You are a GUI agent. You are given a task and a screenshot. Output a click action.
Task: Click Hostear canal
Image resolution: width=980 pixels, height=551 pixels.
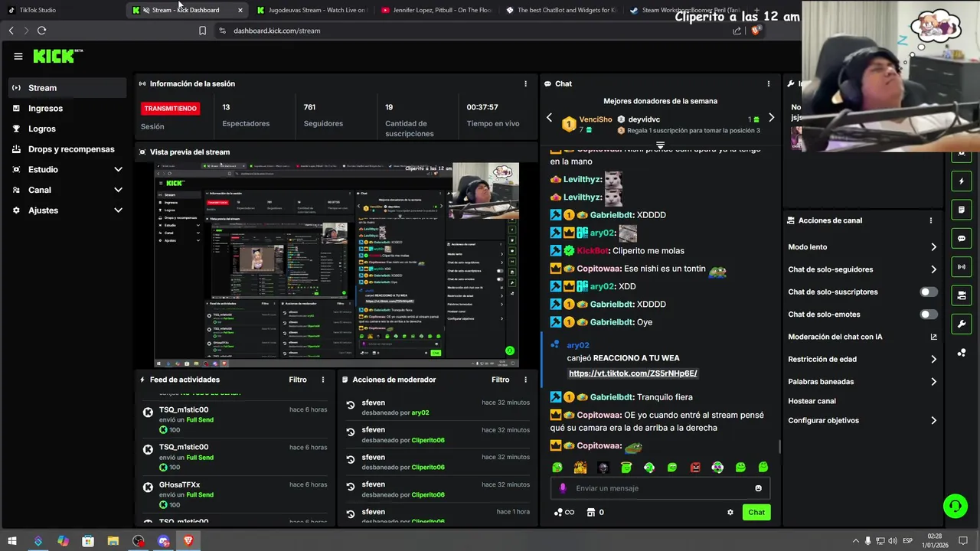(812, 401)
